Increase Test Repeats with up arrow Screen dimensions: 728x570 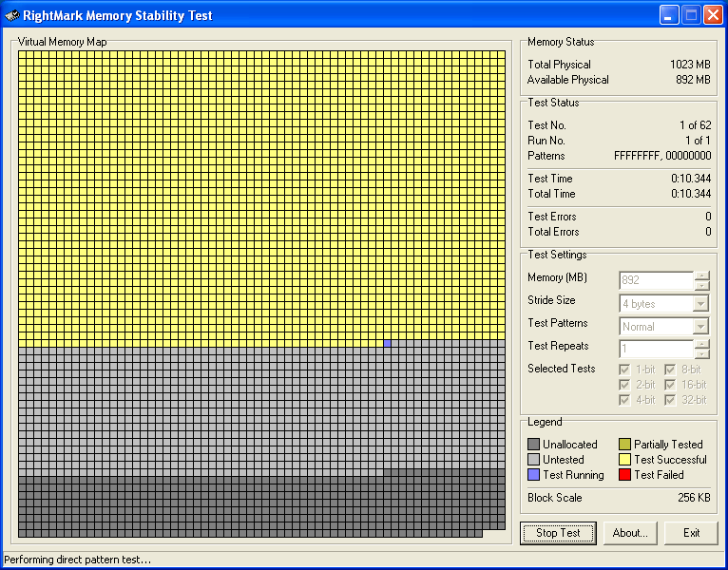(702, 344)
